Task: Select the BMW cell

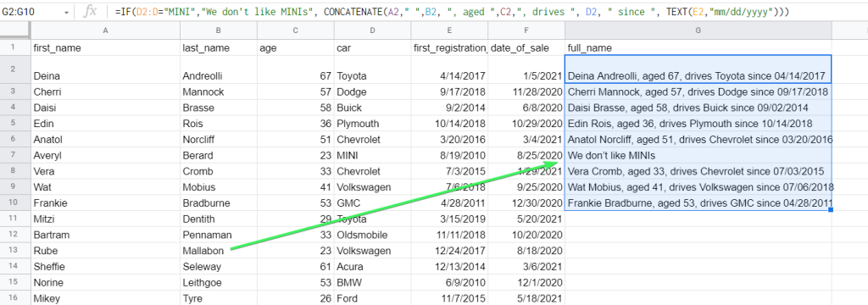Action: pos(373,282)
